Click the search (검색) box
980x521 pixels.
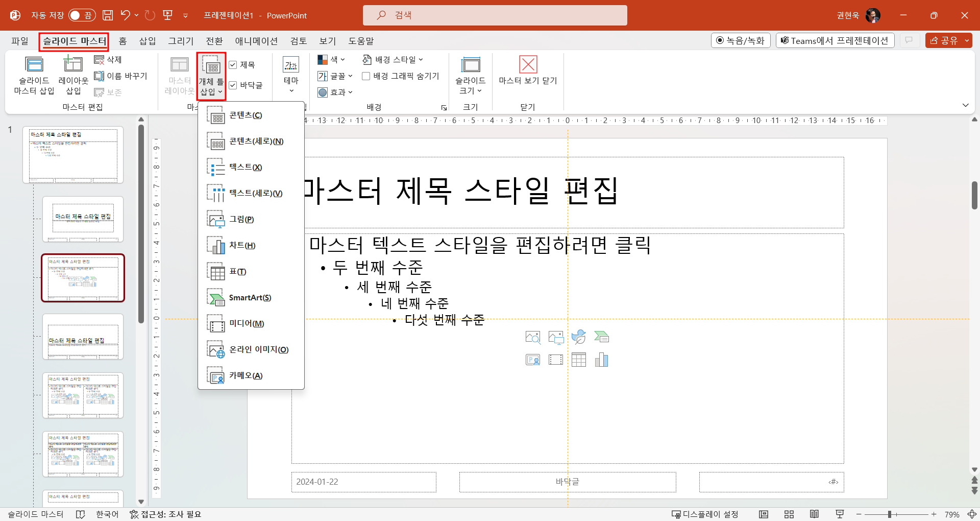[495, 15]
